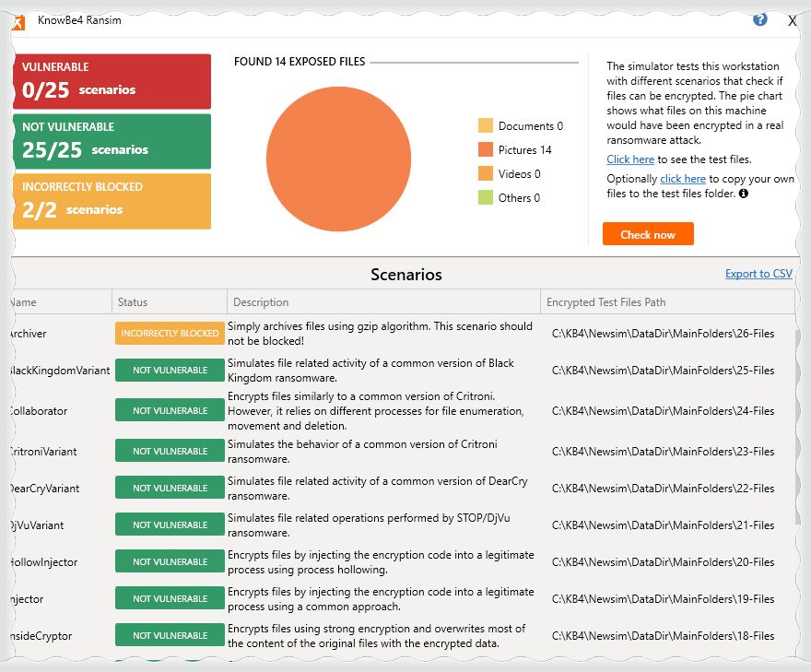
Task: Sort by Description column header
Action: point(261,302)
